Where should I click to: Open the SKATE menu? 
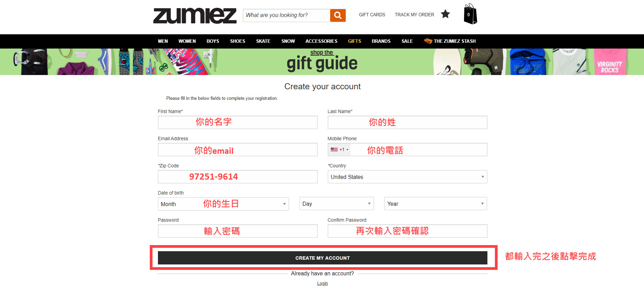click(263, 41)
